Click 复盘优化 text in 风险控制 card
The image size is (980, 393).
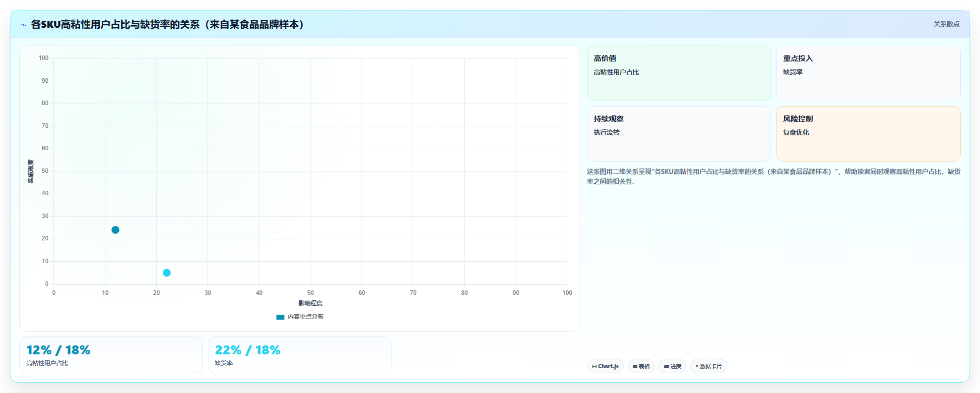(796, 132)
